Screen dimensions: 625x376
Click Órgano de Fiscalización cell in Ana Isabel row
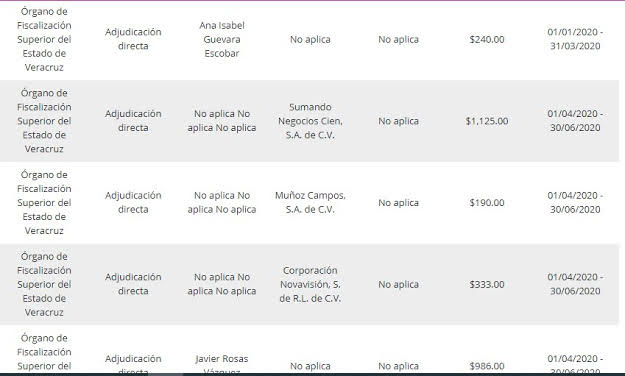[x=44, y=39]
